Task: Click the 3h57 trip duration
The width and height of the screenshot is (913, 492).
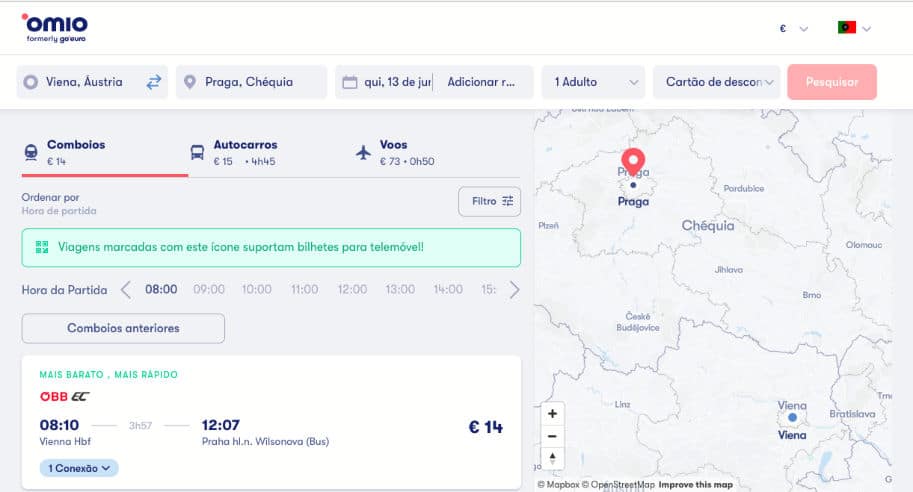Action: pyautogui.click(x=140, y=426)
